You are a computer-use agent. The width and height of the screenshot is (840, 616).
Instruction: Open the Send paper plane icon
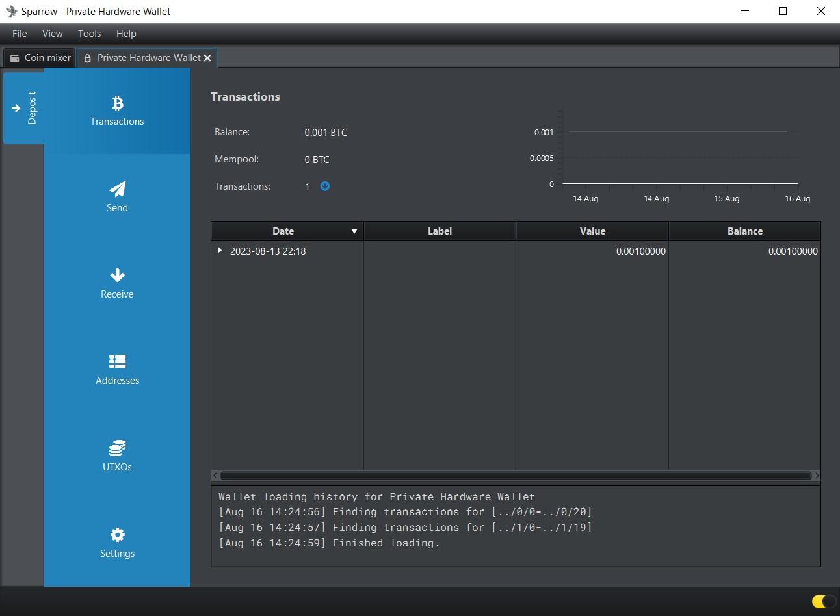(117, 189)
